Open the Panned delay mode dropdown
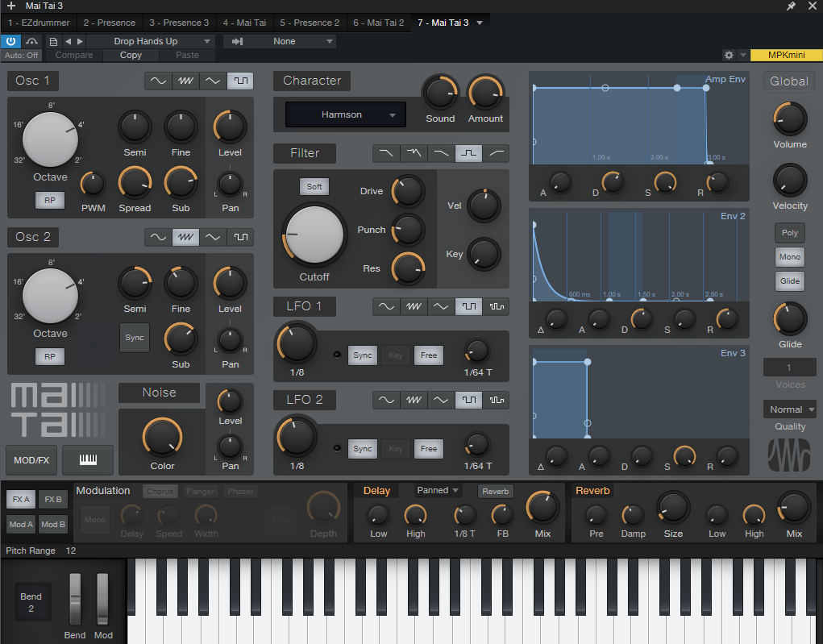The width and height of the screenshot is (823, 644). click(x=437, y=491)
